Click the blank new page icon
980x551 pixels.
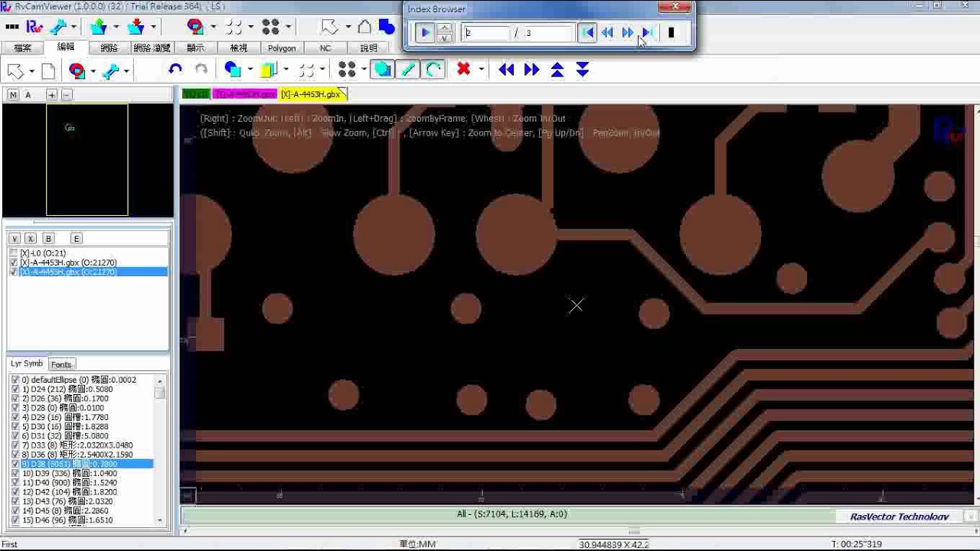[x=48, y=70]
